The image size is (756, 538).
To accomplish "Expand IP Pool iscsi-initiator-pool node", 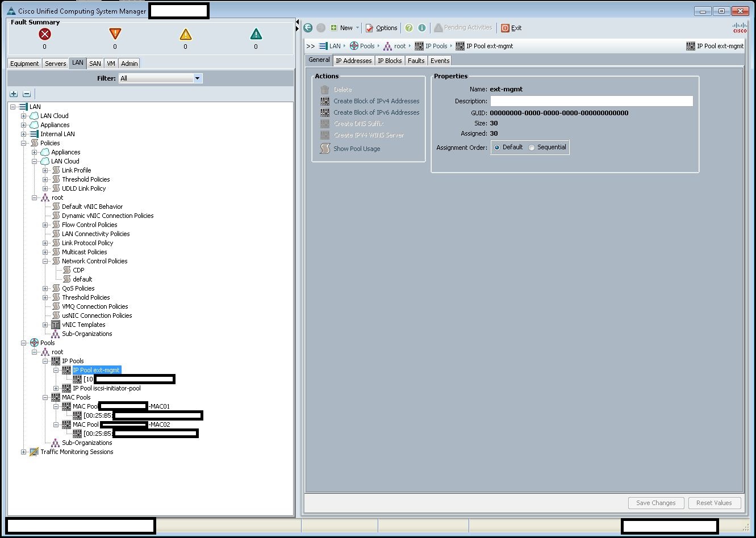I will click(x=56, y=388).
